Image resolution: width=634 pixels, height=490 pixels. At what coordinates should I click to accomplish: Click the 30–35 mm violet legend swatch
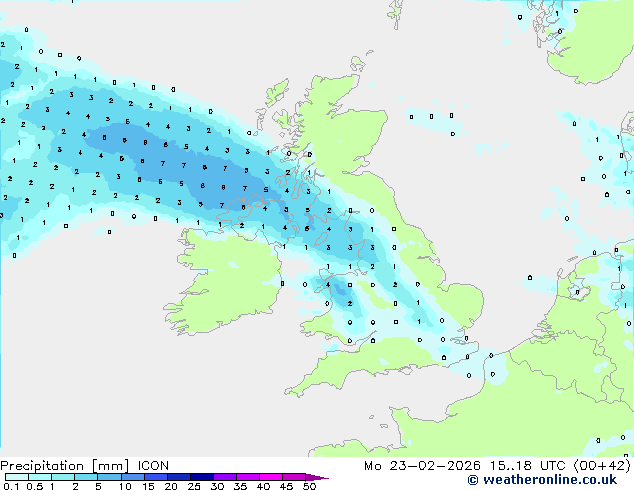(x=225, y=477)
